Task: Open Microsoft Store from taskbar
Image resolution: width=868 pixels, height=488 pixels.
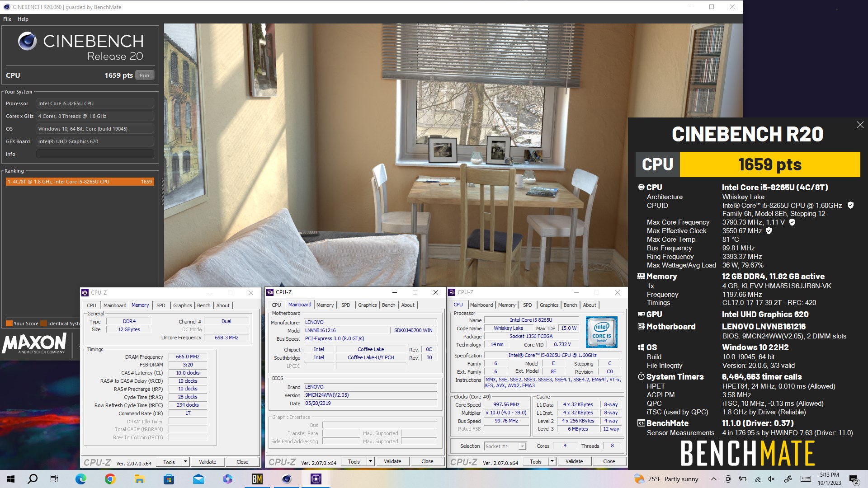Action: coord(169,479)
